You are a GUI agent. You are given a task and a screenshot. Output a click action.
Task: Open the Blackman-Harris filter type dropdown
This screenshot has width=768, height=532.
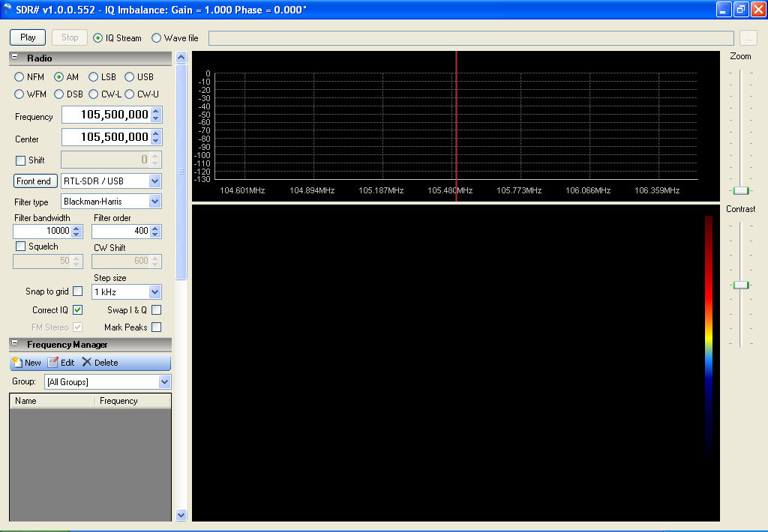pos(154,202)
